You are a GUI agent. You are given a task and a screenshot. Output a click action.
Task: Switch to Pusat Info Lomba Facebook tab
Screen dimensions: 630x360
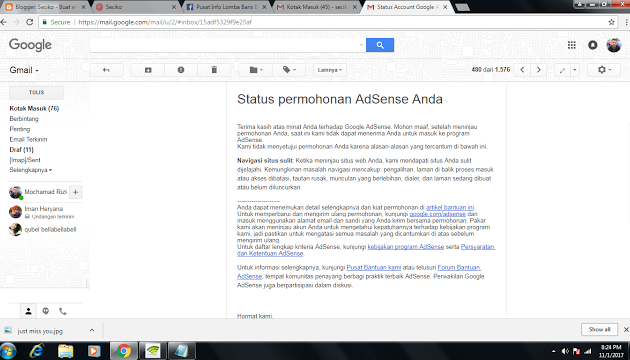(x=227, y=7)
